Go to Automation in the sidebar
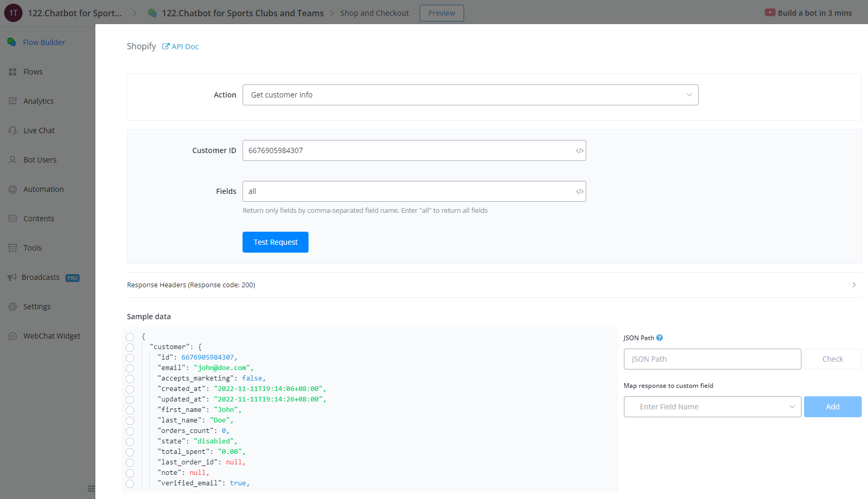Image resolution: width=868 pixels, height=499 pixels. pos(43,189)
